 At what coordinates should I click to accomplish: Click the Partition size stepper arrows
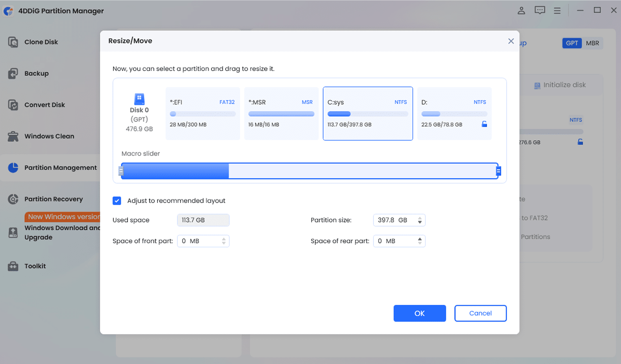(420, 220)
